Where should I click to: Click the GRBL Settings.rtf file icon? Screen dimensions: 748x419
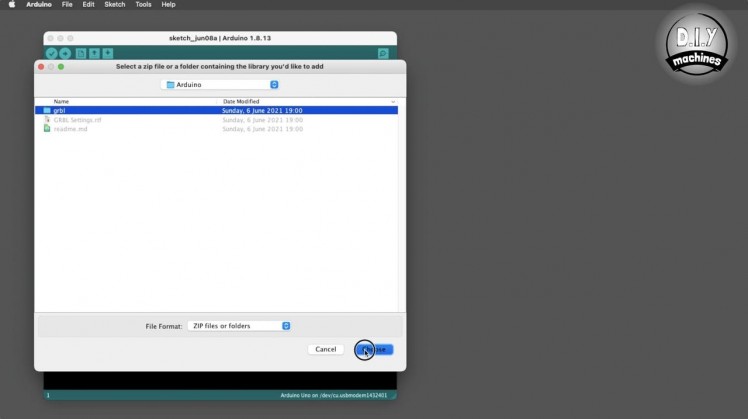(47, 119)
